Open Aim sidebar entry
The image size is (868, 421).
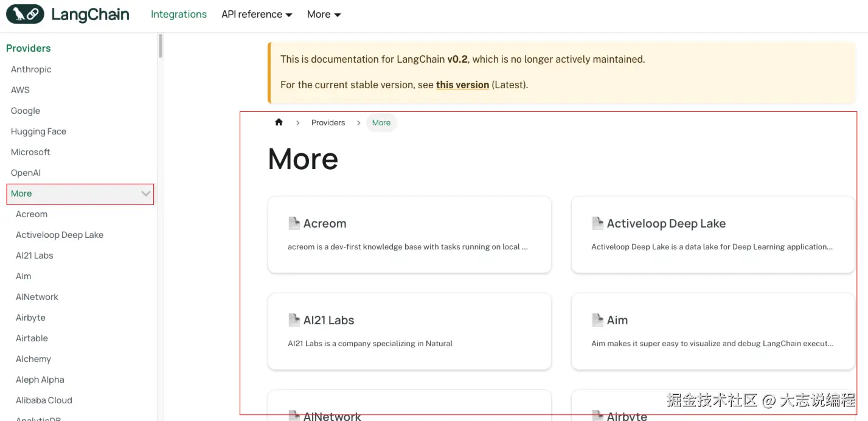[x=23, y=276]
